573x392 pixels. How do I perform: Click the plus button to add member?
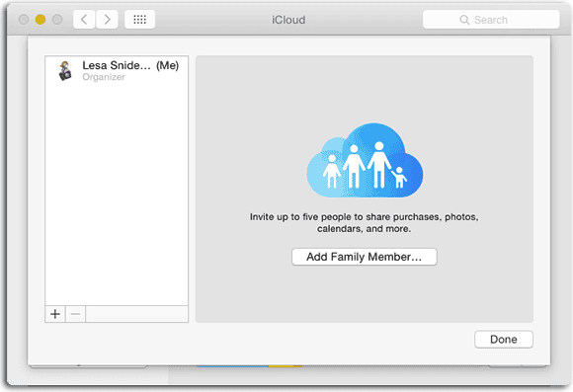[55, 314]
